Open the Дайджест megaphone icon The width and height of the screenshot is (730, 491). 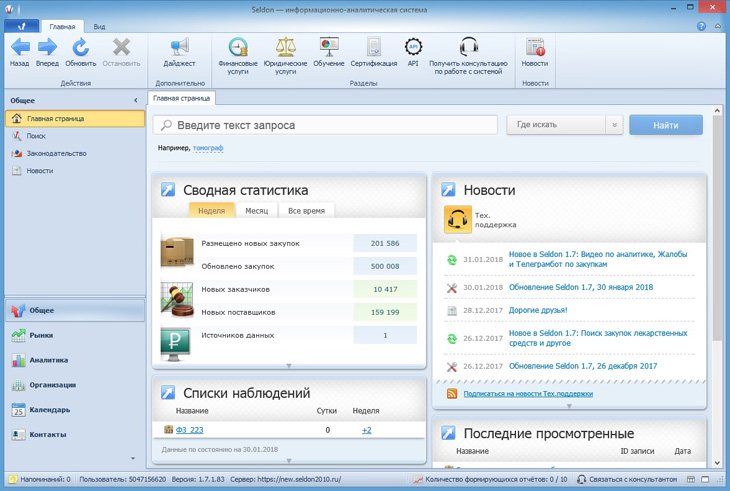(179, 47)
